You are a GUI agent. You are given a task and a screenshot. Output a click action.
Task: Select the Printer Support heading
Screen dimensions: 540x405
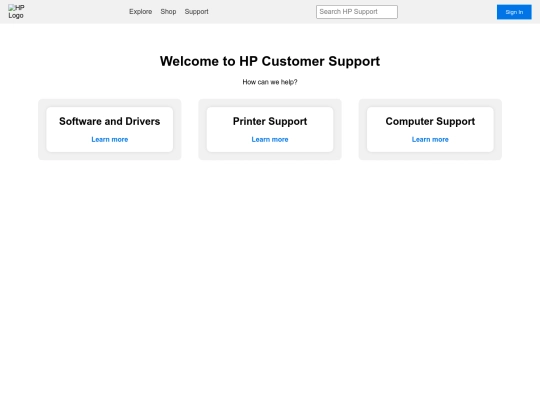coord(270,121)
